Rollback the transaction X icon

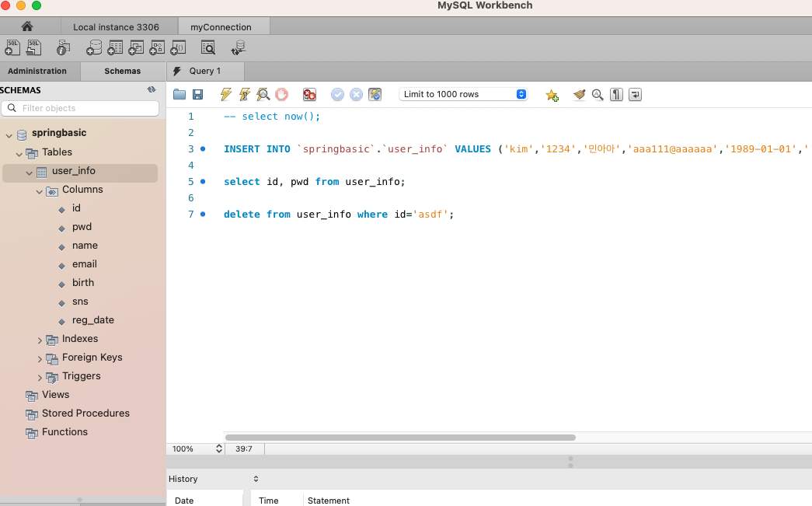357,94
